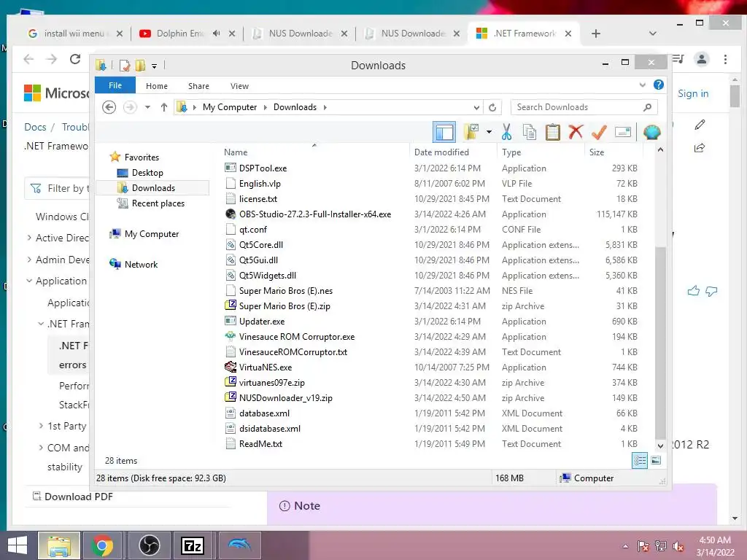The height and width of the screenshot is (560, 747).
Task: Open recent locations dropdown in Explorer
Action: pos(147,107)
